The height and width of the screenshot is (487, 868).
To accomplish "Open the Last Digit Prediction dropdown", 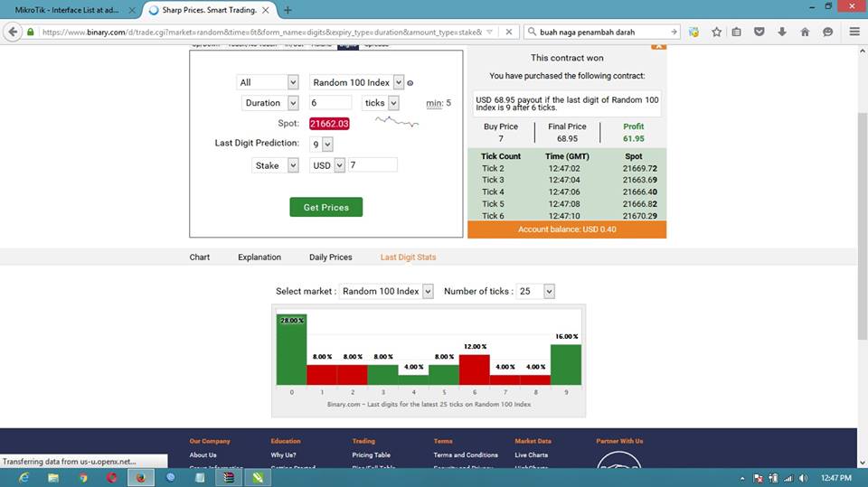I will (321, 145).
